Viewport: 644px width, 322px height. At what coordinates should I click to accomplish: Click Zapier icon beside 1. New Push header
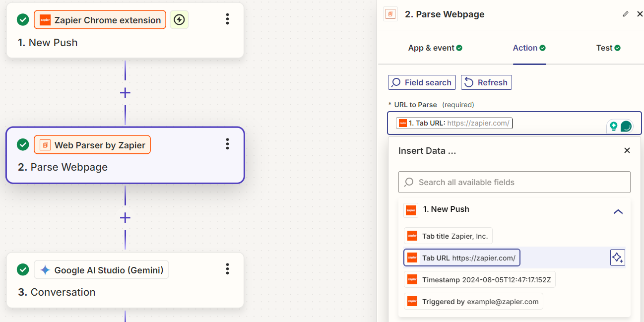click(411, 210)
